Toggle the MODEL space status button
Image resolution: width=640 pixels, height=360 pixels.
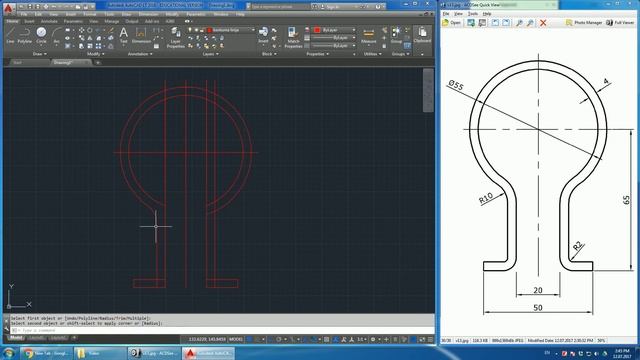tap(236, 339)
